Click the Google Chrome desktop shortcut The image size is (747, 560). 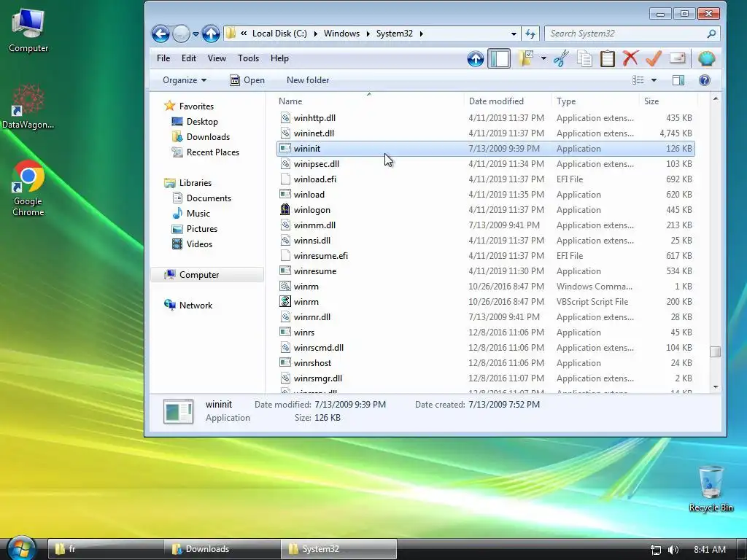(x=28, y=189)
